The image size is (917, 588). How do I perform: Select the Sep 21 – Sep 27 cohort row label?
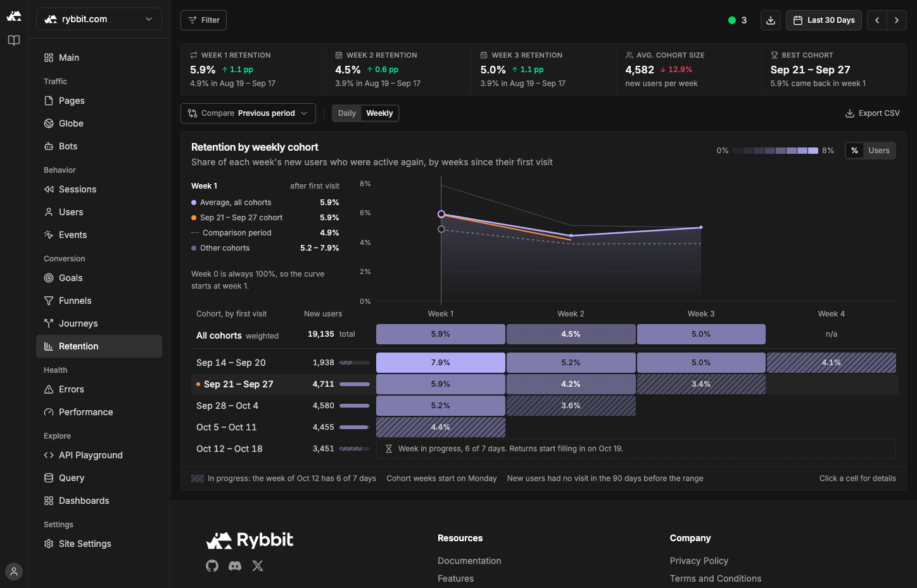tap(238, 384)
